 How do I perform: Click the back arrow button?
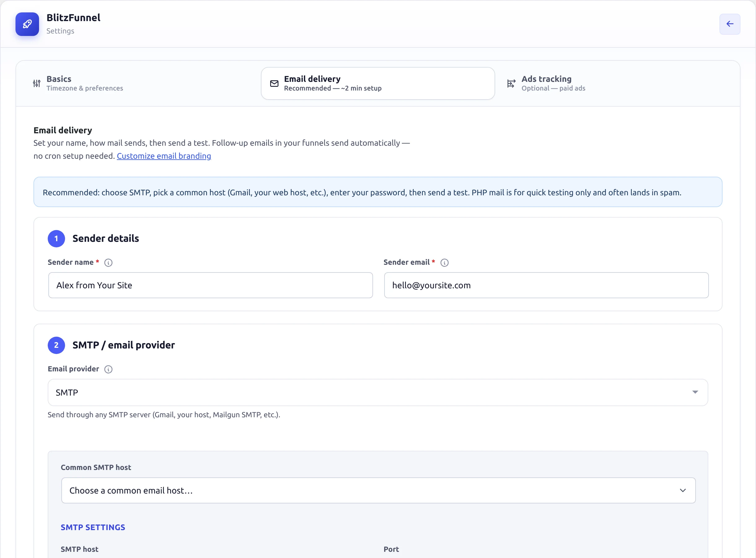(x=730, y=24)
